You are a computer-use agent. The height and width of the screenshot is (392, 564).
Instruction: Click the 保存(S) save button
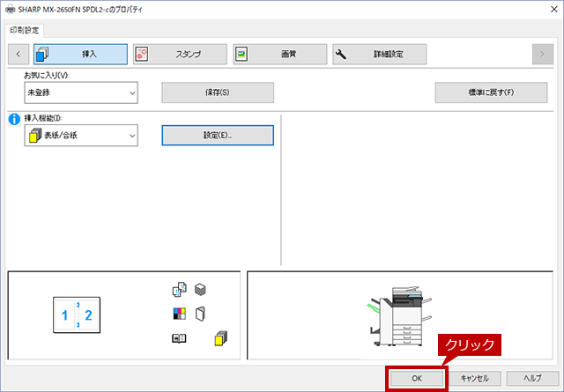[x=218, y=92]
